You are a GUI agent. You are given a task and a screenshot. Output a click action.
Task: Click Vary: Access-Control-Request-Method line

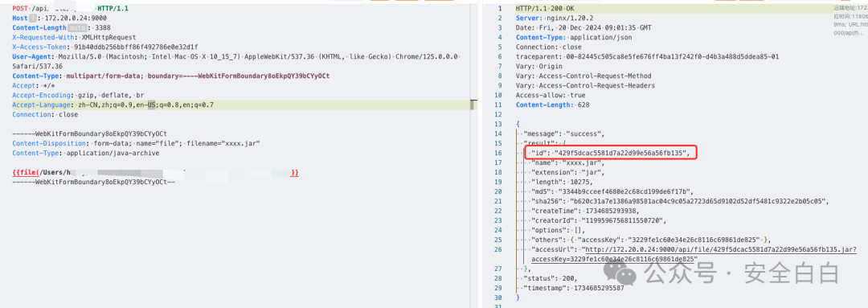(x=583, y=76)
